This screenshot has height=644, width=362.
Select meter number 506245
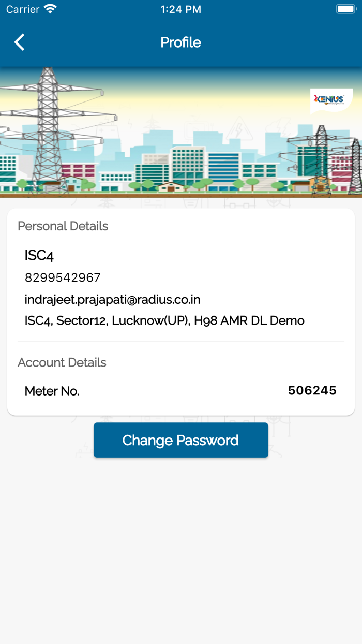tap(312, 391)
